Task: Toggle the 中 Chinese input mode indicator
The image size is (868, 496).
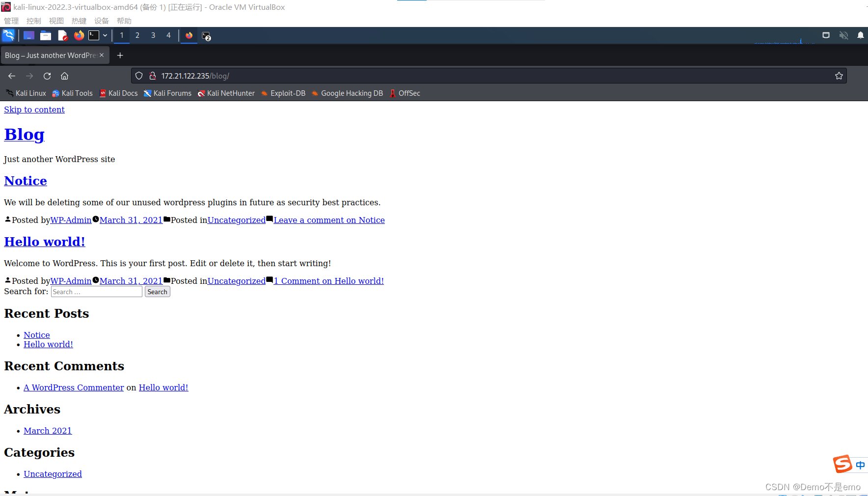Action: (x=860, y=465)
